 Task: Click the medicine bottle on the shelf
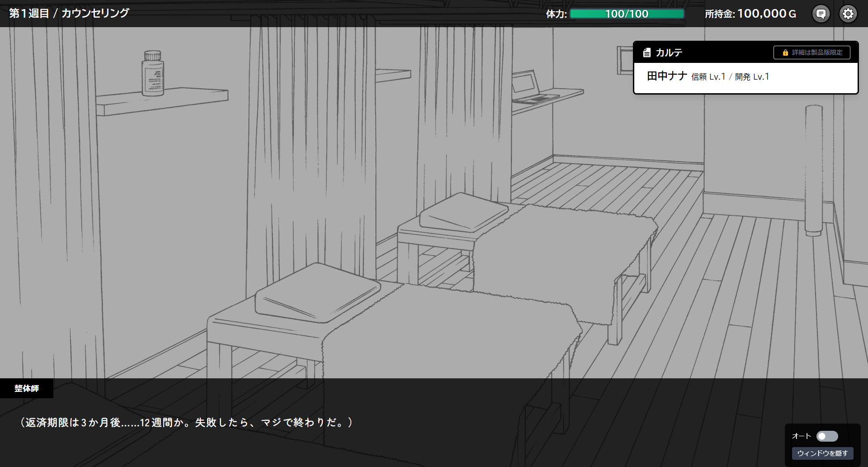click(x=153, y=74)
